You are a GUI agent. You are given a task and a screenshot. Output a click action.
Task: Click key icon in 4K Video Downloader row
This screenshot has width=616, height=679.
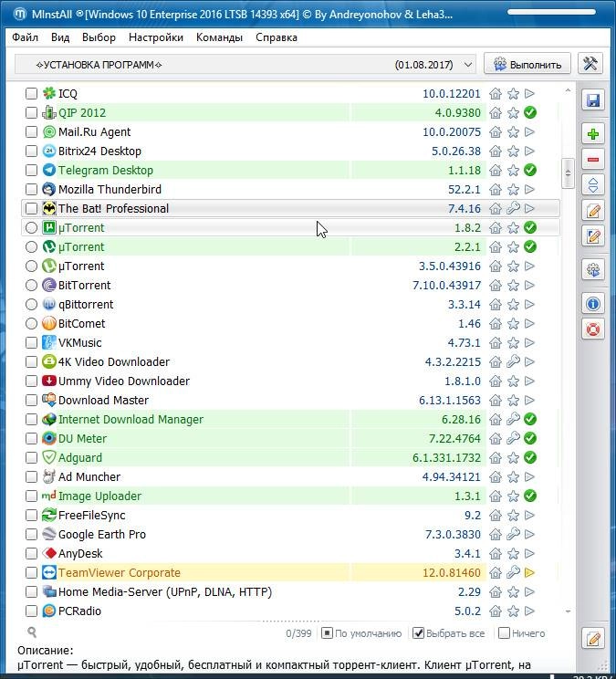coord(513,361)
